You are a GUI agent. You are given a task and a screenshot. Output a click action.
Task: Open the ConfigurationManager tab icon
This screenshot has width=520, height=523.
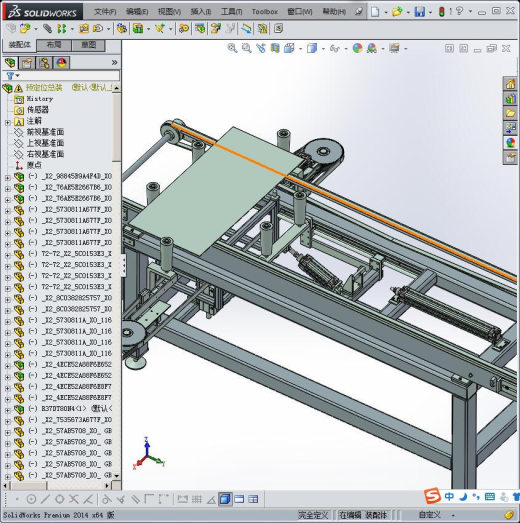tap(44, 63)
